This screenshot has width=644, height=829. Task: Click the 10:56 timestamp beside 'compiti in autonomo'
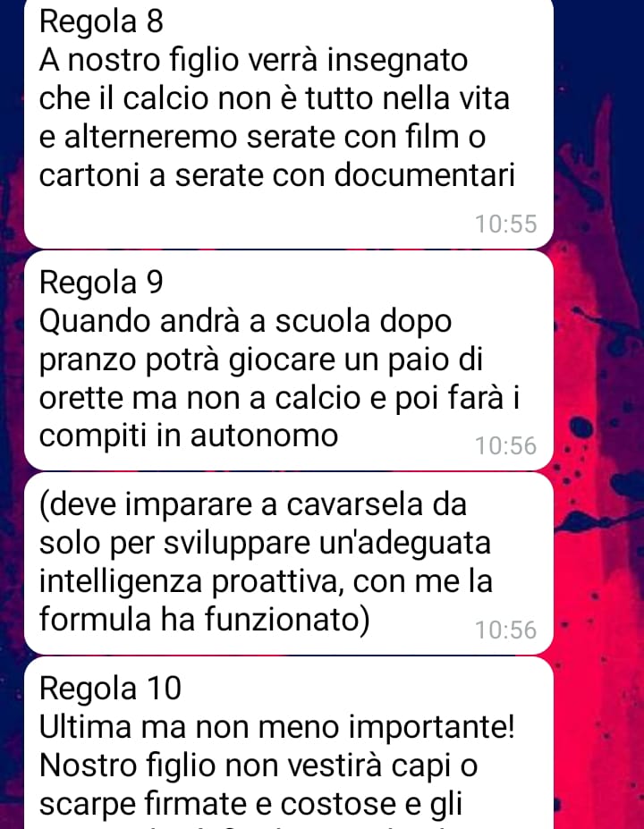[x=506, y=445]
